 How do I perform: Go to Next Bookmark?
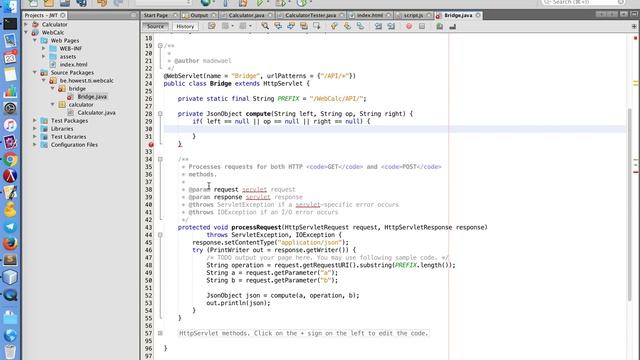click(347, 26)
